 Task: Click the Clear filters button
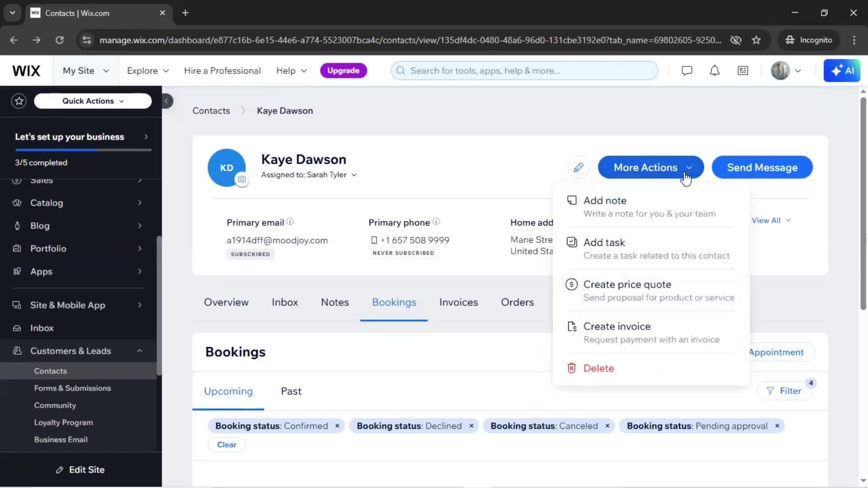pos(226,445)
